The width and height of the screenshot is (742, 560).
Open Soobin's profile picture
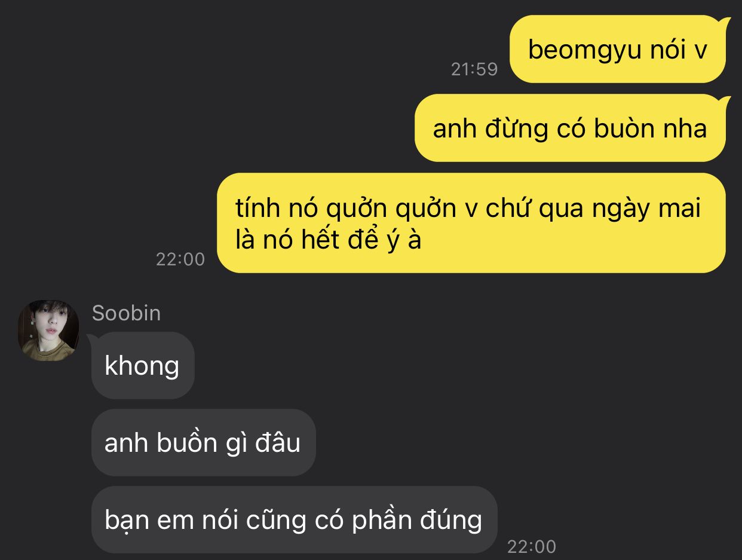coord(48,331)
